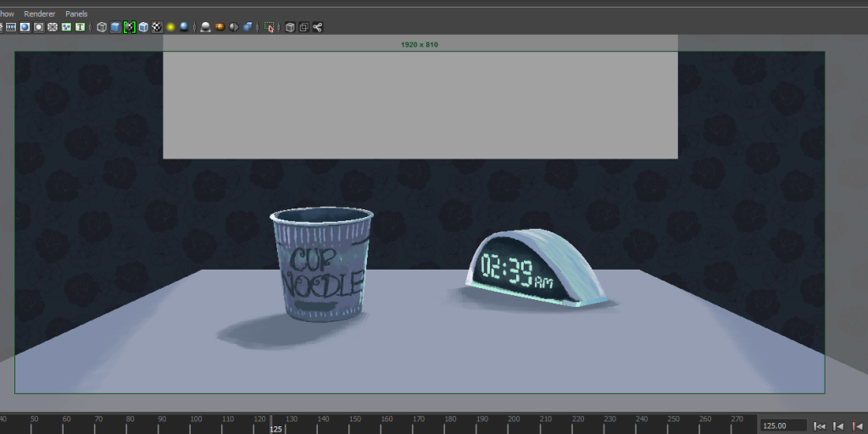868x434 pixels.
Task: Toggle wireframe on shaded mode
Action: click(142, 27)
